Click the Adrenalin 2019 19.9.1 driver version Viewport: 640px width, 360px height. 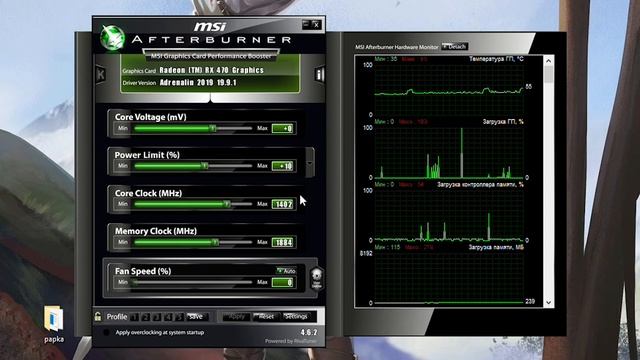(x=198, y=82)
